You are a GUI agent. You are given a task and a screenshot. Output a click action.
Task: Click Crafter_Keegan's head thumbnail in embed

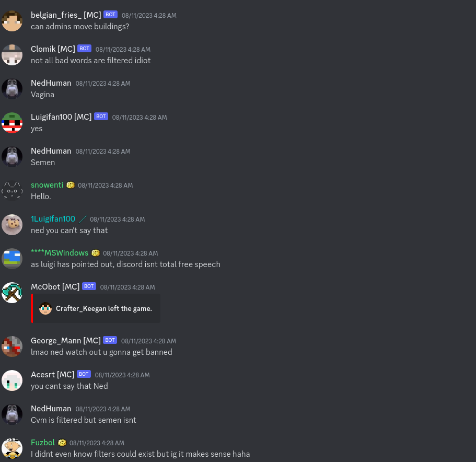(45, 308)
